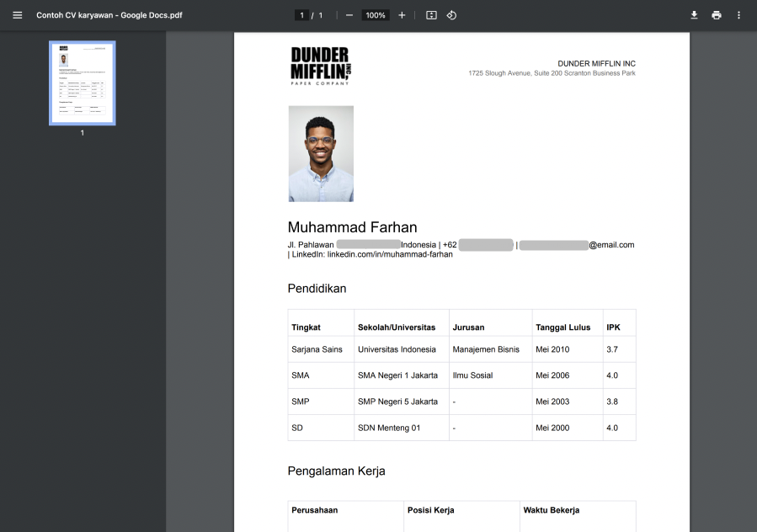Click the Dunder Mifflin logo
This screenshot has width=757, height=532.
point(321,66)
